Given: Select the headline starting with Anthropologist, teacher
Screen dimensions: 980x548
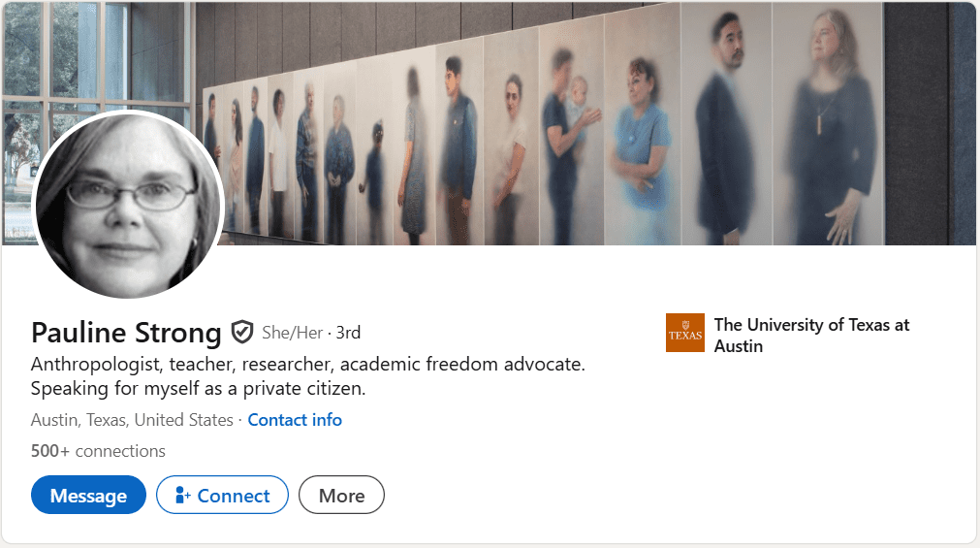Looking at the screenshot, I should click(x=307, y=365).
